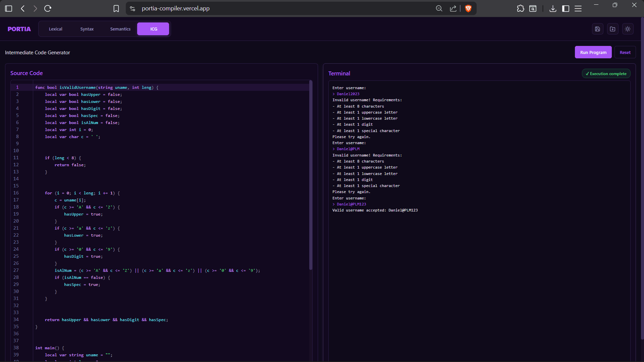The width and height of the screenshot is (644, 362).
Task: Click the 'isAlNum = (c >= 'A'...' line
Action: click(x=157, y=270)
